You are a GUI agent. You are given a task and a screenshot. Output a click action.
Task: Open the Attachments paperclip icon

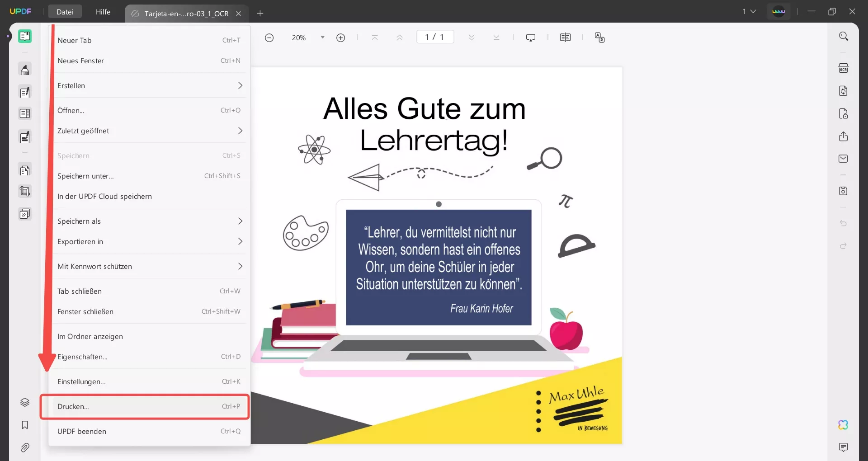click(x=25, y=447)
